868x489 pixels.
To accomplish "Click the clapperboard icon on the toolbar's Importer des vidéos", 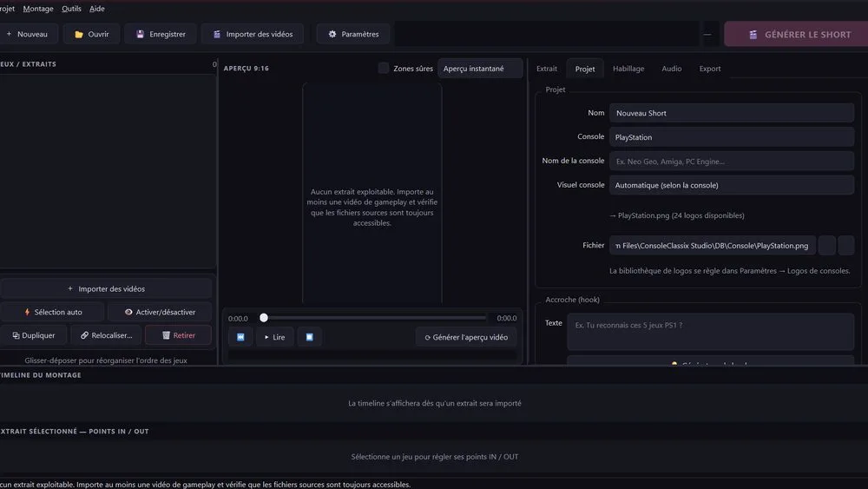I will pos(217,34).
